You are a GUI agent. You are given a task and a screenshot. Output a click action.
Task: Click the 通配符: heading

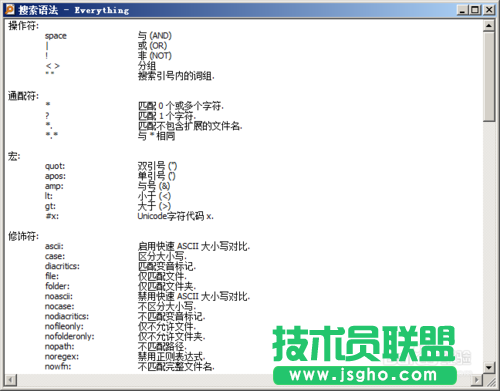pos(23,96)
